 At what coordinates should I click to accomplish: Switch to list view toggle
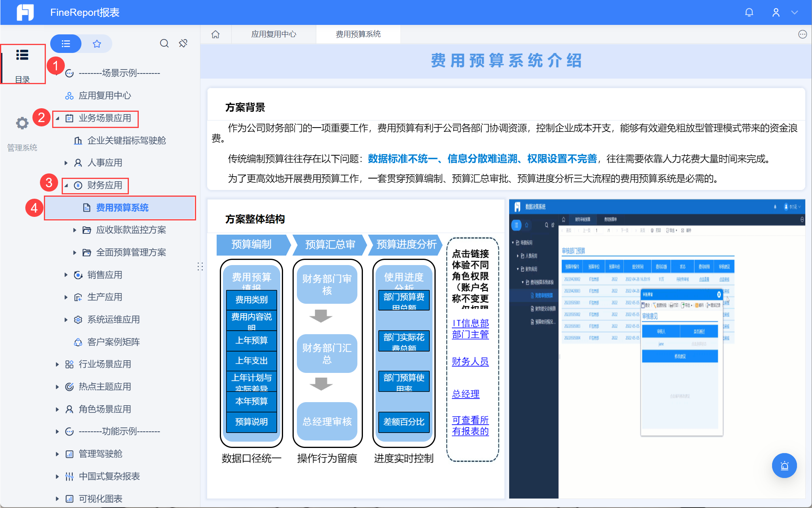pyautogui.click(x=66, y=43)
